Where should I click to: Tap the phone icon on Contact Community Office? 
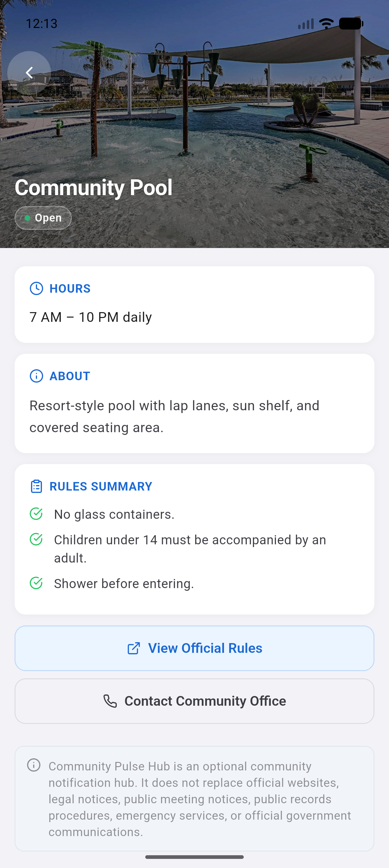[x=110, y=701]
